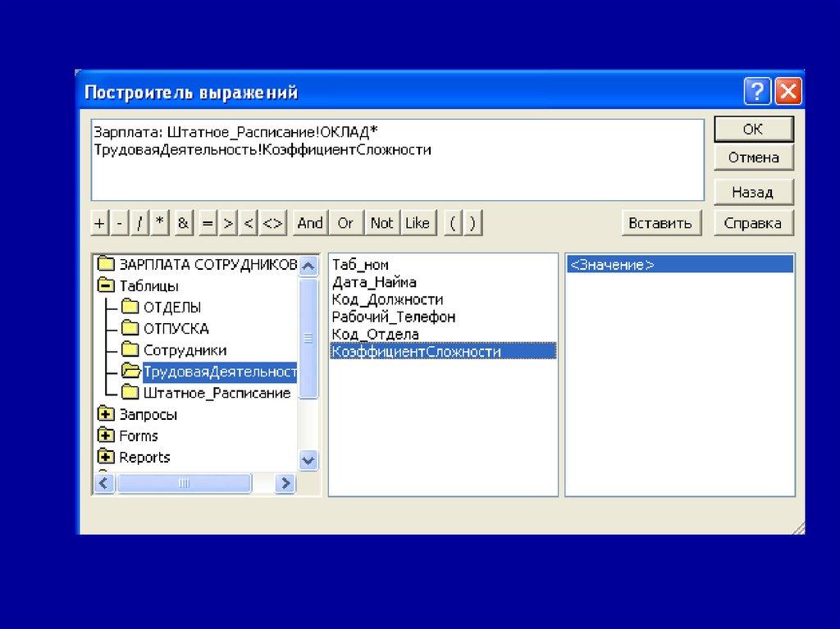
Task: Insert the multiplication asterisk operator
Action: point(160,223)
